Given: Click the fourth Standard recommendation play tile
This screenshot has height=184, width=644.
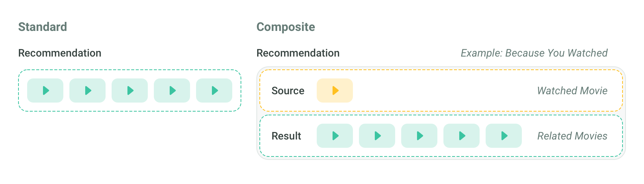Looking at the screenshot, I should 172,90.
